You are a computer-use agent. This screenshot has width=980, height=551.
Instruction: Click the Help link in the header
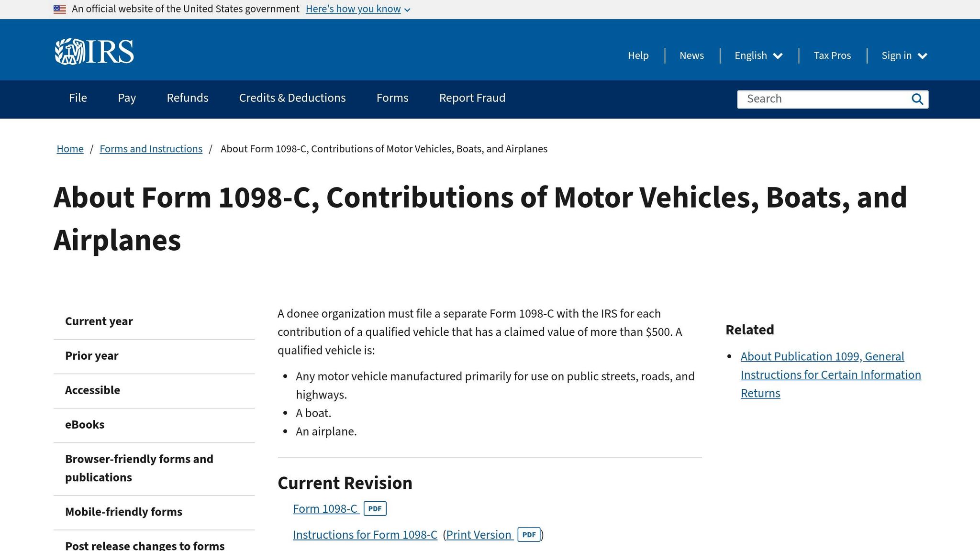click(638, 55)
